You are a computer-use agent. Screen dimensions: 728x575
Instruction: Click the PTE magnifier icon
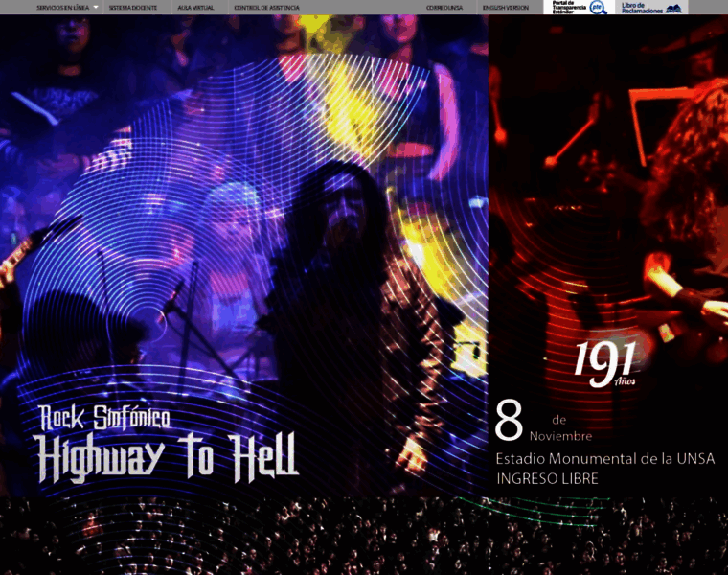[x=598, y=7]
